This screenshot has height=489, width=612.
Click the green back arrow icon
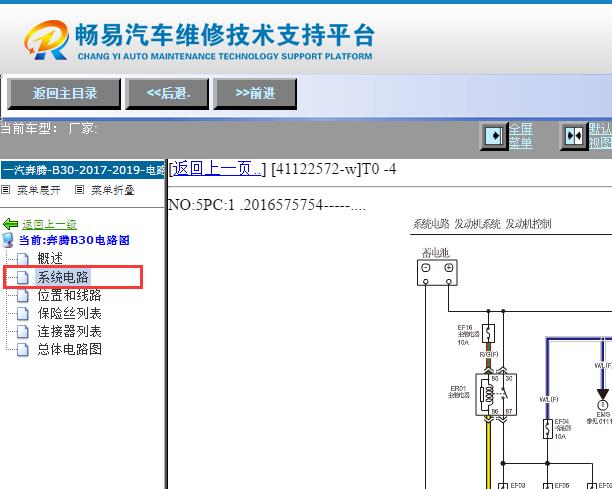tap(10, 224)
